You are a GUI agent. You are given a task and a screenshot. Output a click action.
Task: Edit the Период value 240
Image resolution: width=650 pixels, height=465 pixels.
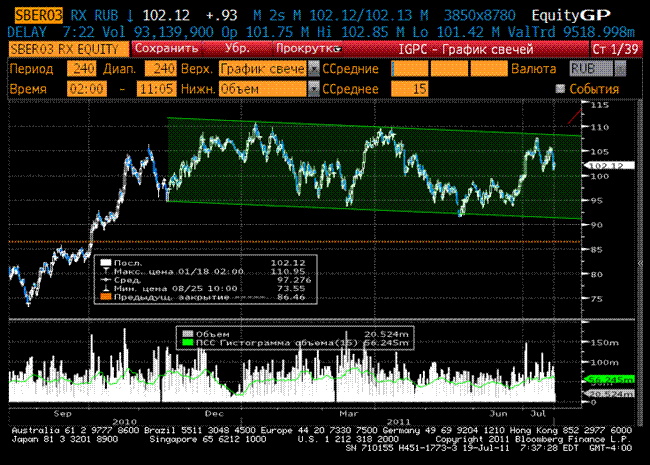pyautogui.click(x=82, y=69)
